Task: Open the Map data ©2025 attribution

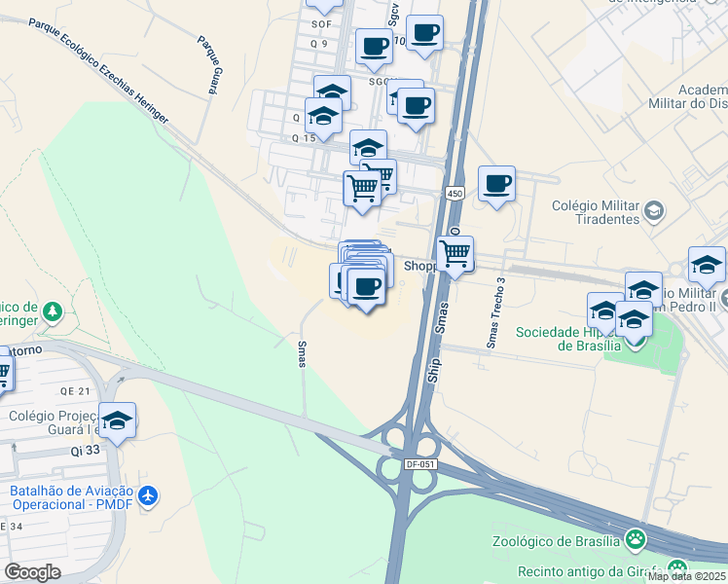Action: (x=687, y=576)
